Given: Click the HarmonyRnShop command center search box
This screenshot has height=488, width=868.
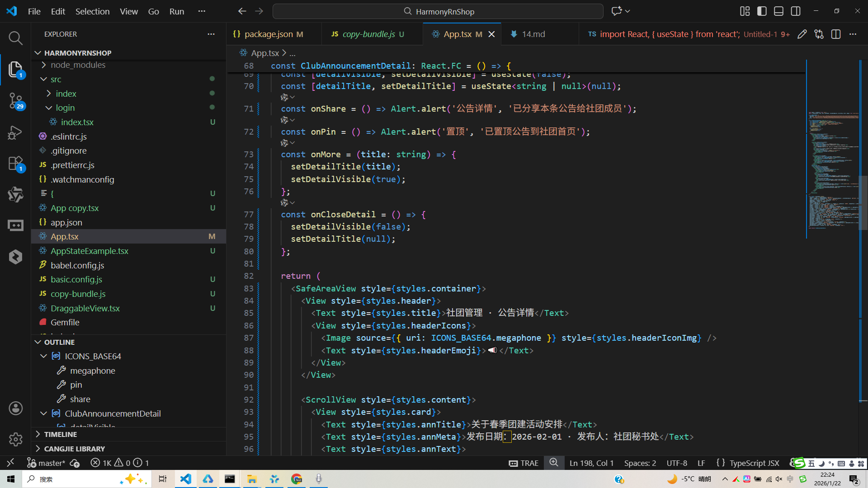Looking at the screenshot, I should [x=438, y=11].
